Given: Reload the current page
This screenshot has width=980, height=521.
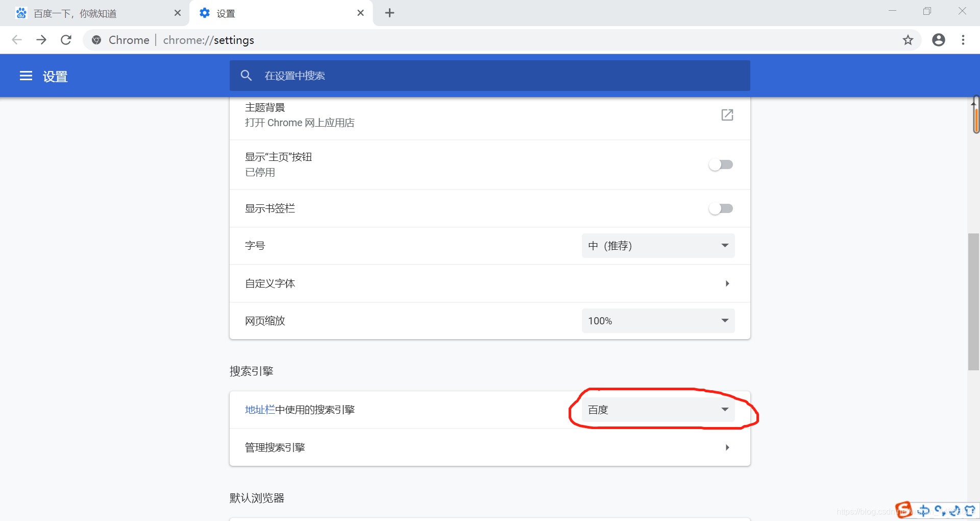Looking at the screenshot, I should (66, 40).
